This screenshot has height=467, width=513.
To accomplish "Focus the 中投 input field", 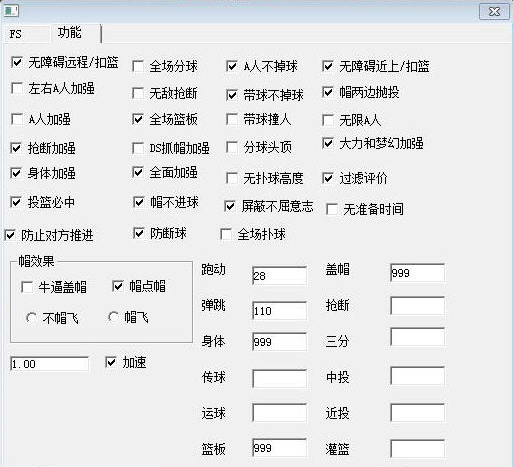I will (x=417, y=376).
